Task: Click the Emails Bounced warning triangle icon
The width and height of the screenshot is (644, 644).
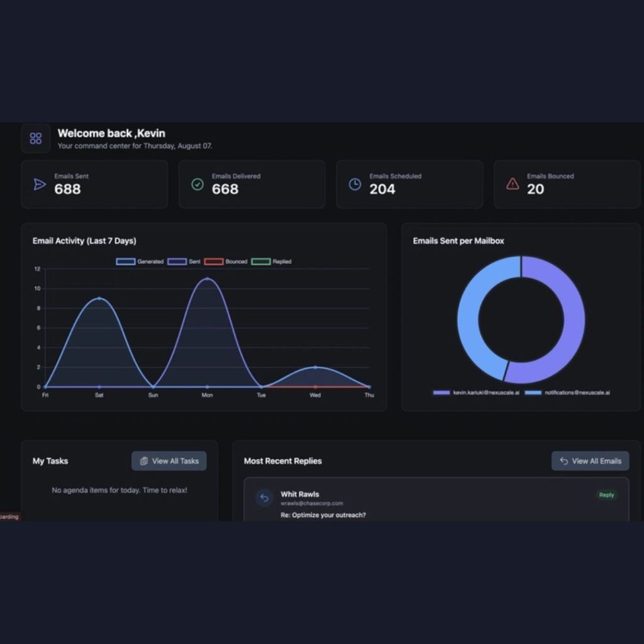Action: click(x=513, y=184)
